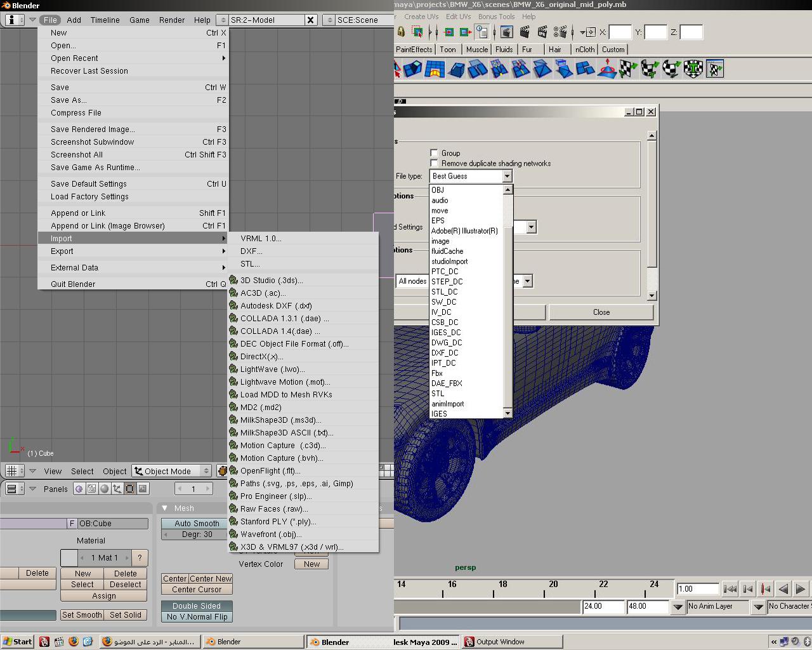Viewport: 812px width, 650px height.
Task: Play forwards in Maya timeline
Action: click(801, 588)
